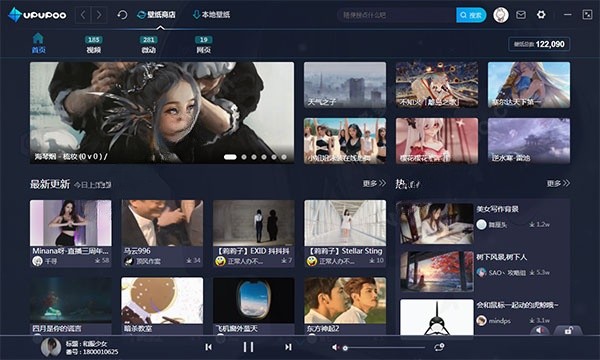Click uploader avatar on Stellar Sting card
Viewport: 600px width, 360px height.
pos(311,261)
